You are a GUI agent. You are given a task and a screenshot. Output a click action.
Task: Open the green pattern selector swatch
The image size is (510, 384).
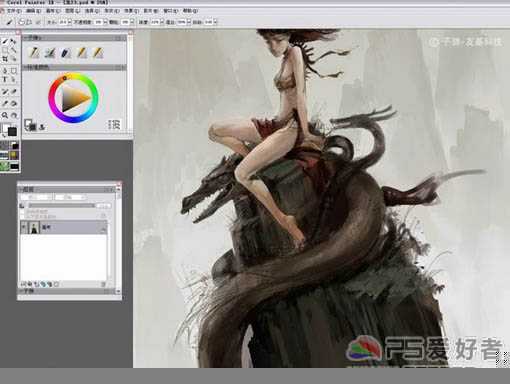pos(5,166)
